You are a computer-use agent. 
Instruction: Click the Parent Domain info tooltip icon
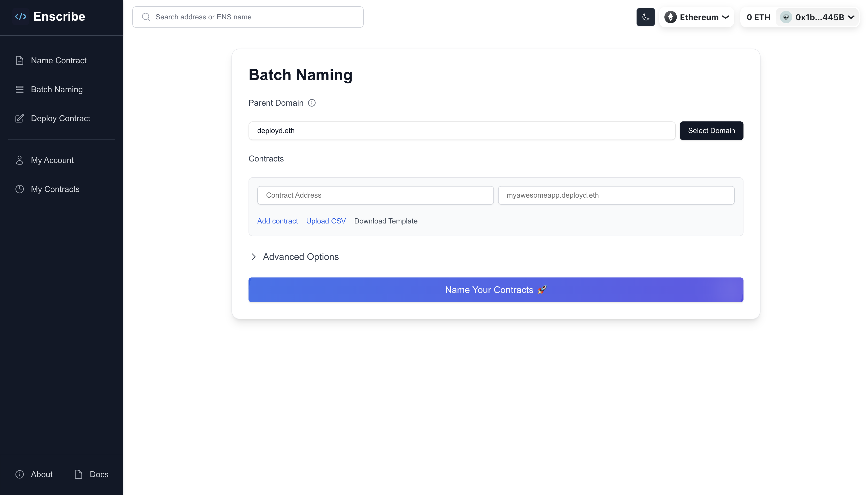pos(312,103)
